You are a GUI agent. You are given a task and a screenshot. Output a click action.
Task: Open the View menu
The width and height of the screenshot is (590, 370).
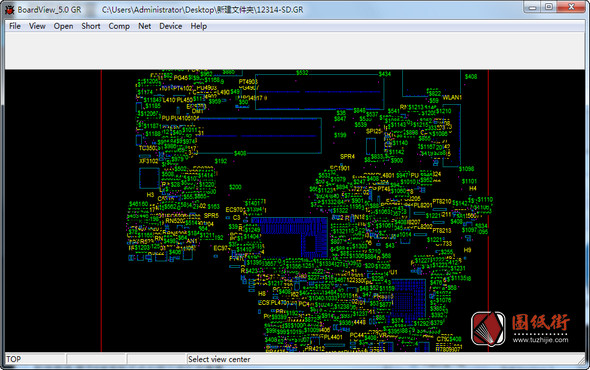coord(37,26)
